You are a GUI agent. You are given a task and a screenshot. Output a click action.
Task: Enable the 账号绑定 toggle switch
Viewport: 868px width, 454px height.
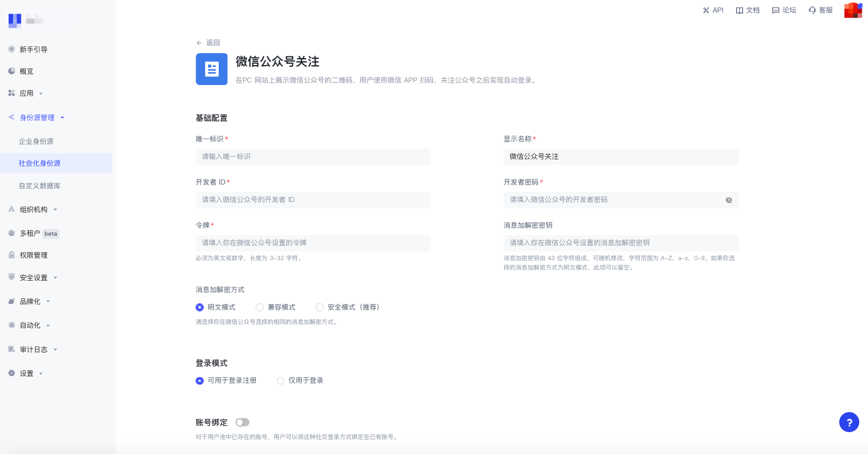click(242, 422)
